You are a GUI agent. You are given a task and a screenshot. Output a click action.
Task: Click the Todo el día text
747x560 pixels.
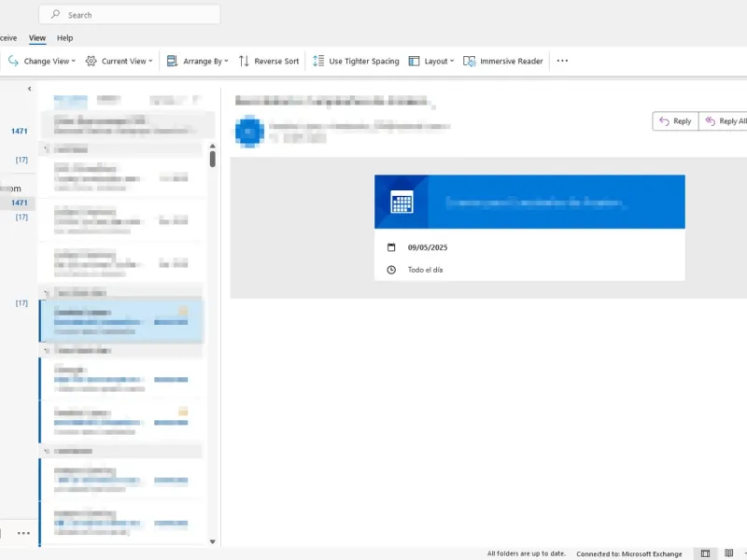pos(425,270)
